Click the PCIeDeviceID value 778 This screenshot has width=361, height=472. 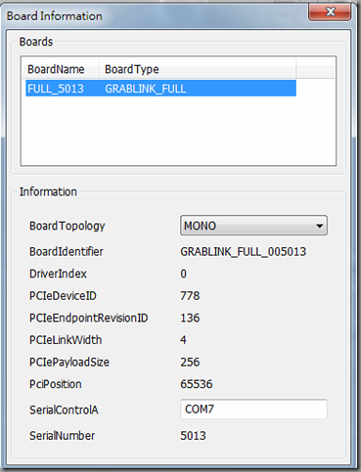point(190,296)
